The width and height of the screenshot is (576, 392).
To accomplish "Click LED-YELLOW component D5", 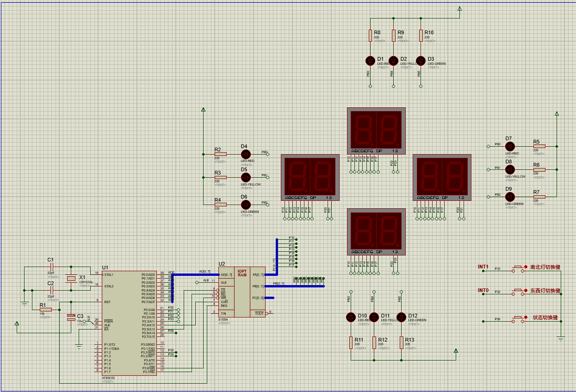I will [x=246, y=177].
